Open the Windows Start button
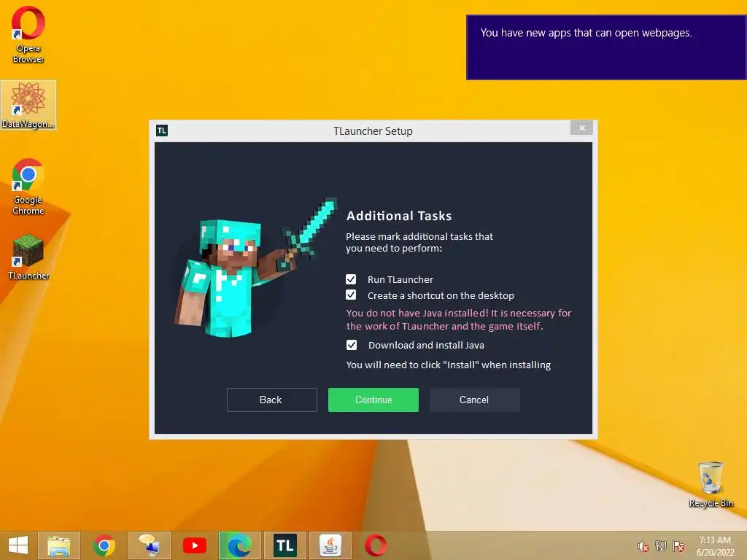This screenshot has width=747, height=560. 18,545
